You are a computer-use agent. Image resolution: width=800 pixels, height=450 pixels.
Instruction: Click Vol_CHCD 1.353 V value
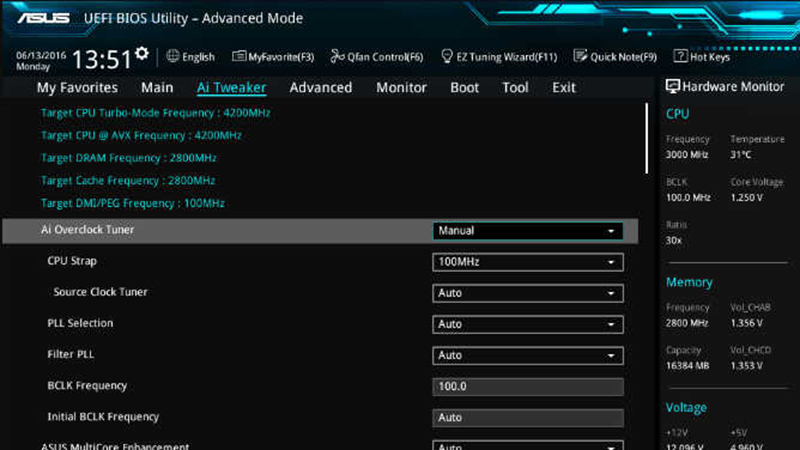pos(746,366)
